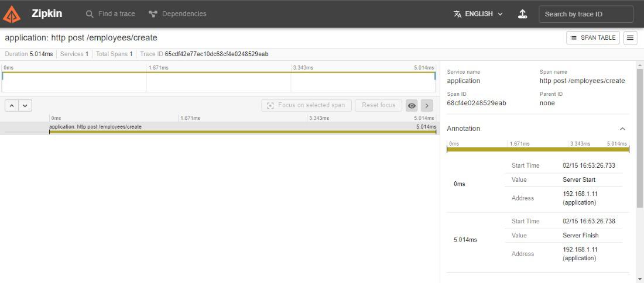Viewport: 644px width, 283px height.
Task: Click the Zipkin logo icon
Action: click(x=12, y=14)
